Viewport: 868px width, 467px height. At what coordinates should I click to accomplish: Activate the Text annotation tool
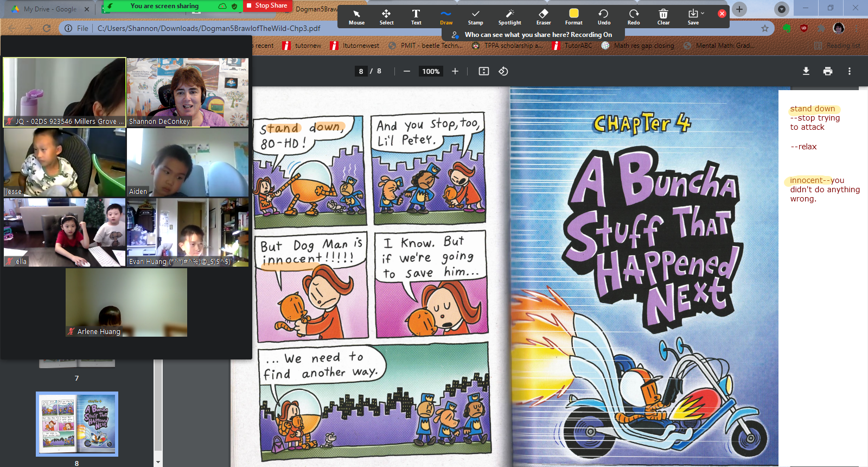416,17
